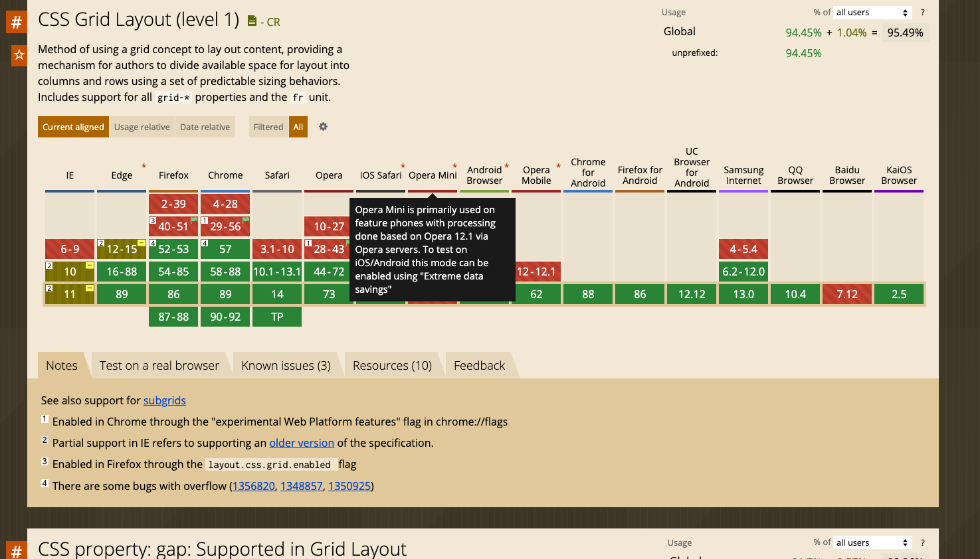Select IE 11 partial support cell

point(70,294)
